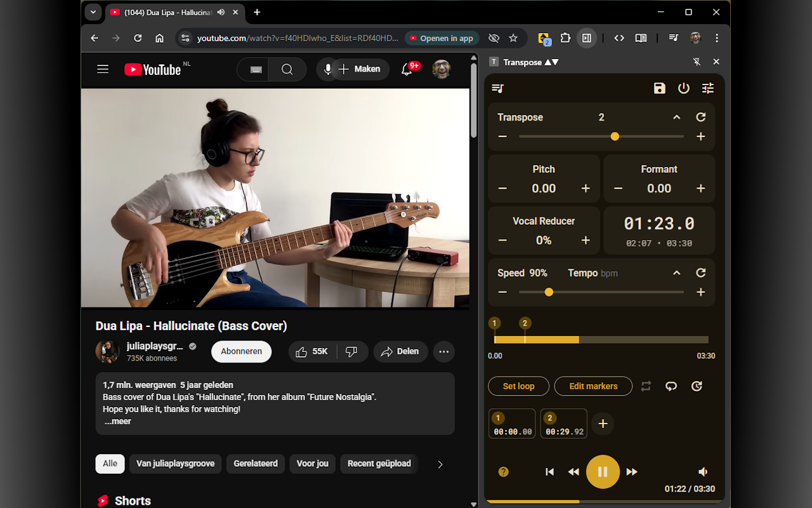Open the loop mode icon next to Edit markers
Screen dimensions: 812x508
point(645,385)
